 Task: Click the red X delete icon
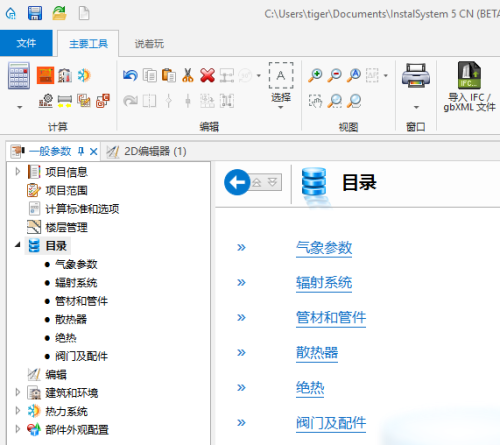pos(207,75)
